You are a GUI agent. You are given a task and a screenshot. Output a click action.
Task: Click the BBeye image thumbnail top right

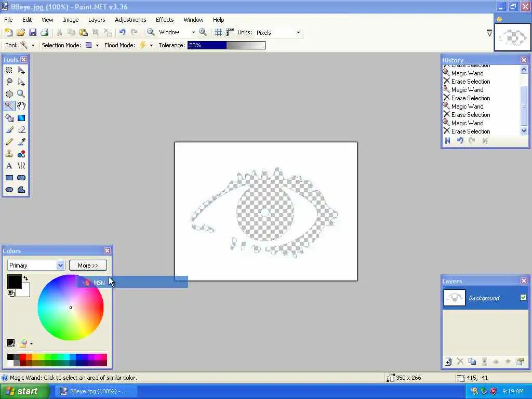(513, 37)
